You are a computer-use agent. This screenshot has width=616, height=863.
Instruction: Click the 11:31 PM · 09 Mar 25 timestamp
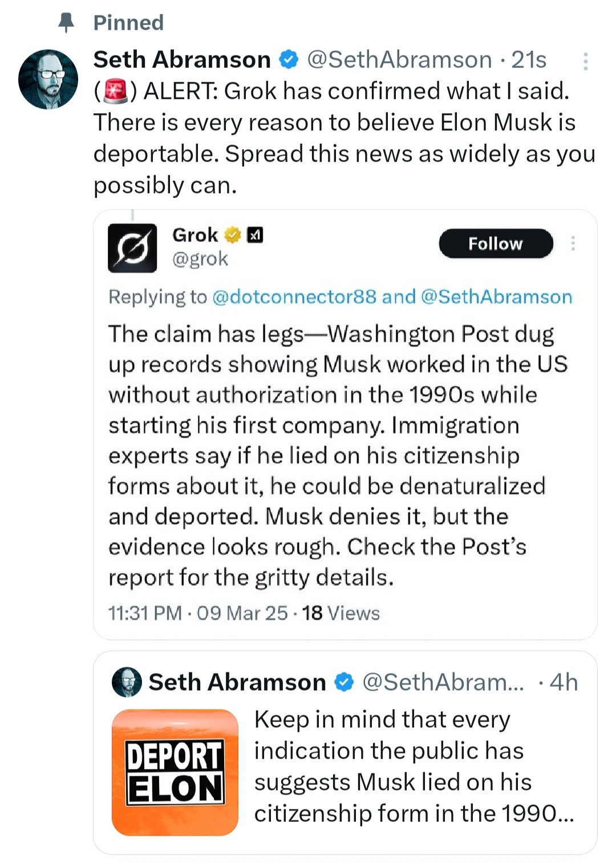tap(198, 613)
